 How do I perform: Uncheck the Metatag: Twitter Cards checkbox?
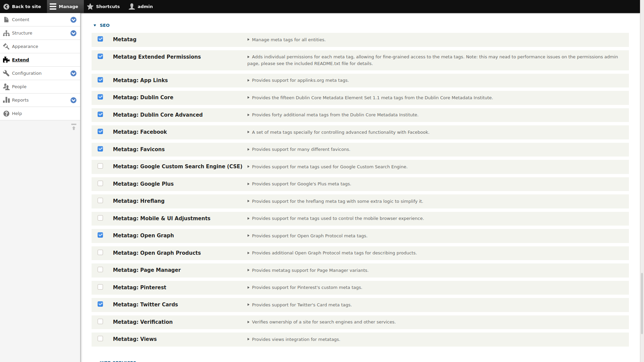[x=100, y=304]
